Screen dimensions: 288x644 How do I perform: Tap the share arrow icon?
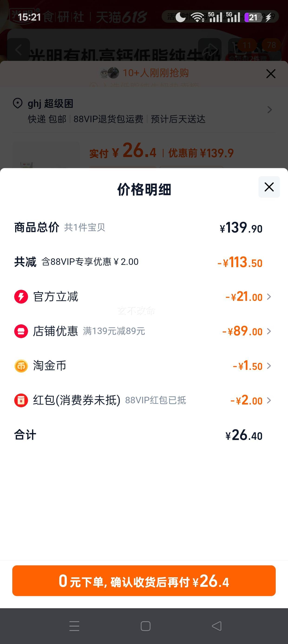point(210,50)
